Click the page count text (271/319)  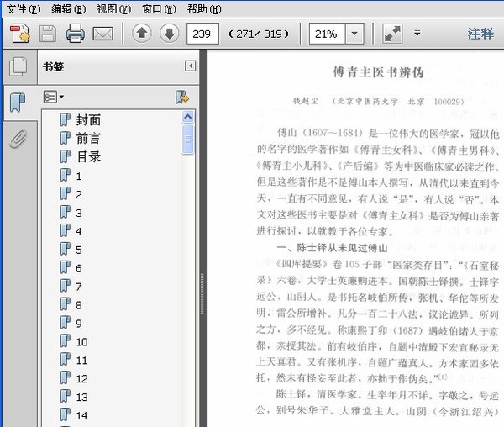[259, 34]
